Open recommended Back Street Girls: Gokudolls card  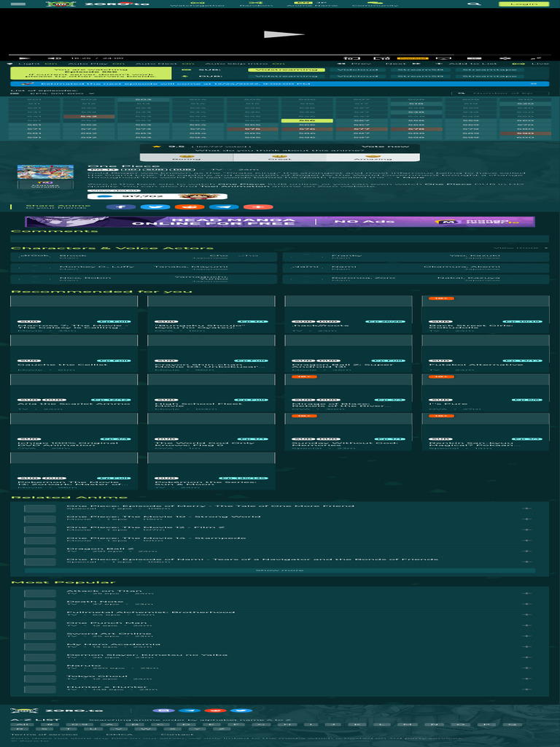point(486,313)
